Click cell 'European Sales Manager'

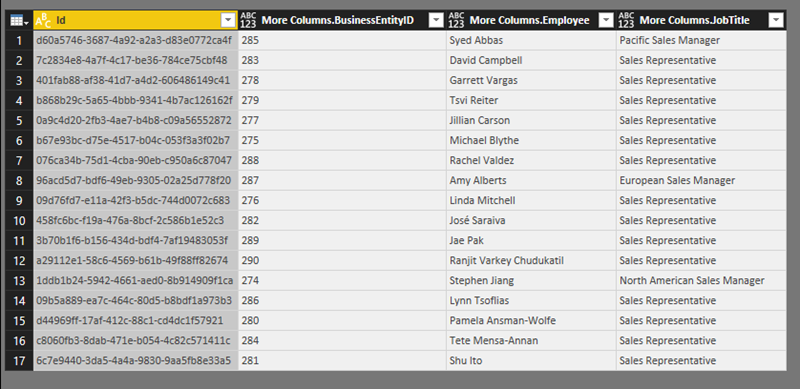click(701, 180)
